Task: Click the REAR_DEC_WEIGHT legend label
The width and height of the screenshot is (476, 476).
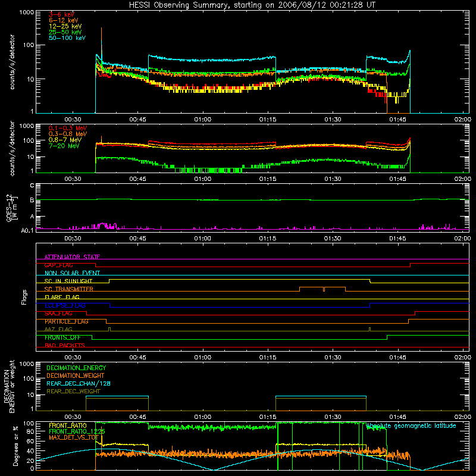Action: coord(73,392)
